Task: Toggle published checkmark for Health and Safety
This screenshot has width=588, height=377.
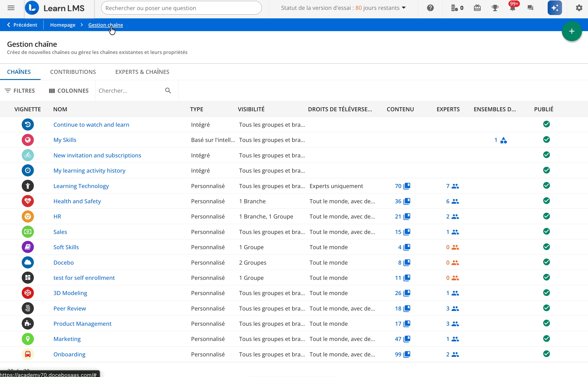Action: [546, 201]
